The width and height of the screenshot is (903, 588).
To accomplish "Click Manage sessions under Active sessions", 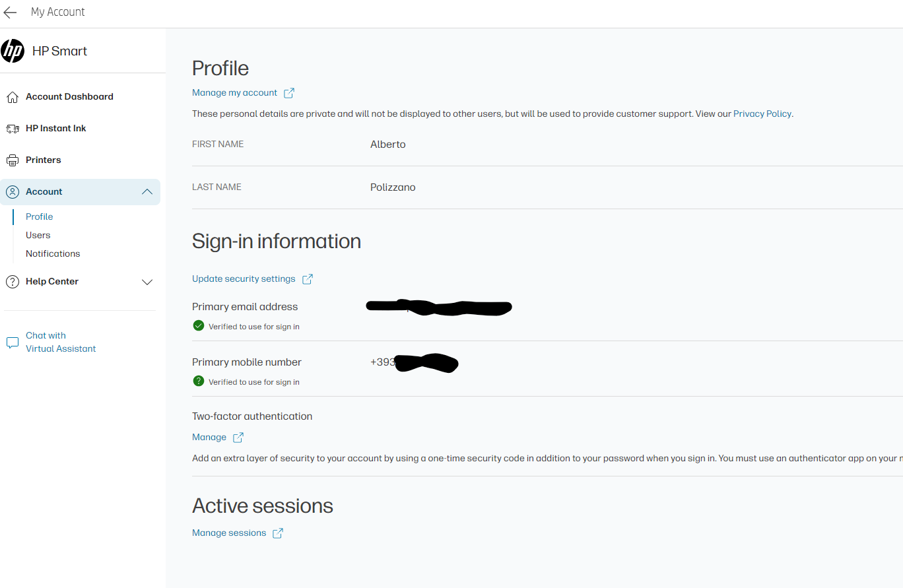I will pyautogui.click(x=228, y=533).
